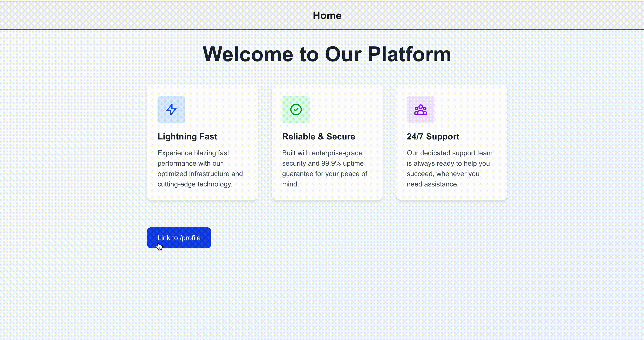
Task: Click the purple users group icon
Action: 420,110
